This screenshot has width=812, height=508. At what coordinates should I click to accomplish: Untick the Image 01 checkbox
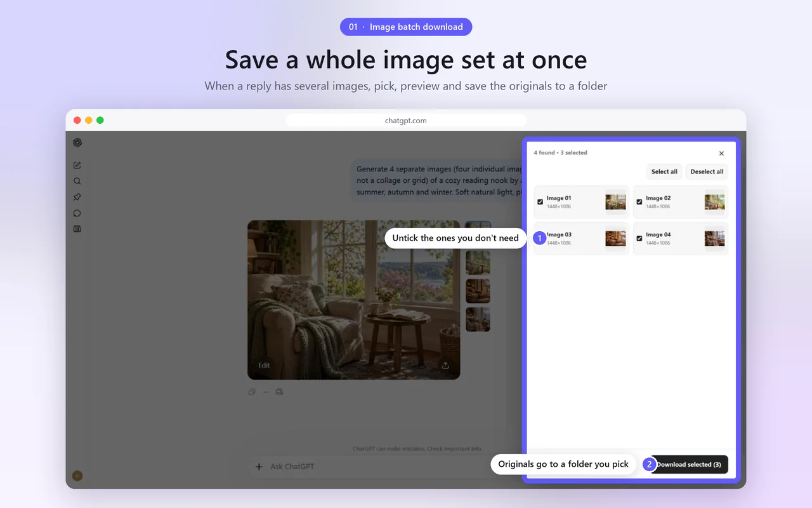540,202
